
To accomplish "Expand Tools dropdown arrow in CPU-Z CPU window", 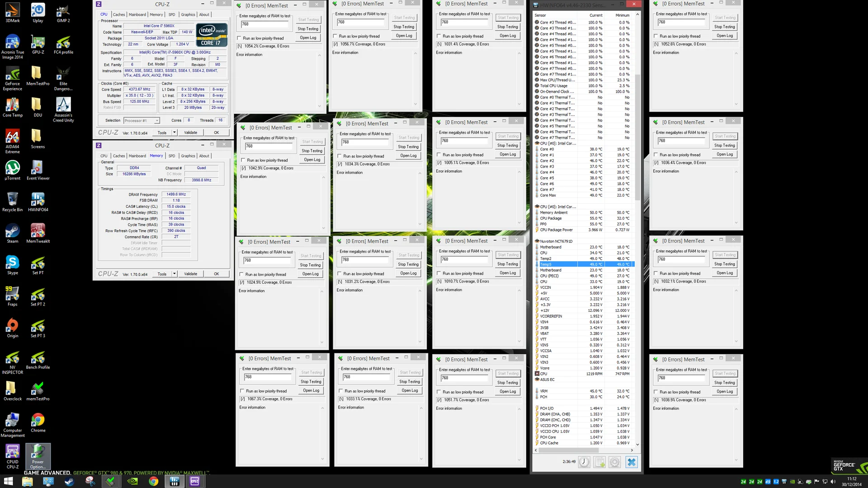I will (174, 133).
